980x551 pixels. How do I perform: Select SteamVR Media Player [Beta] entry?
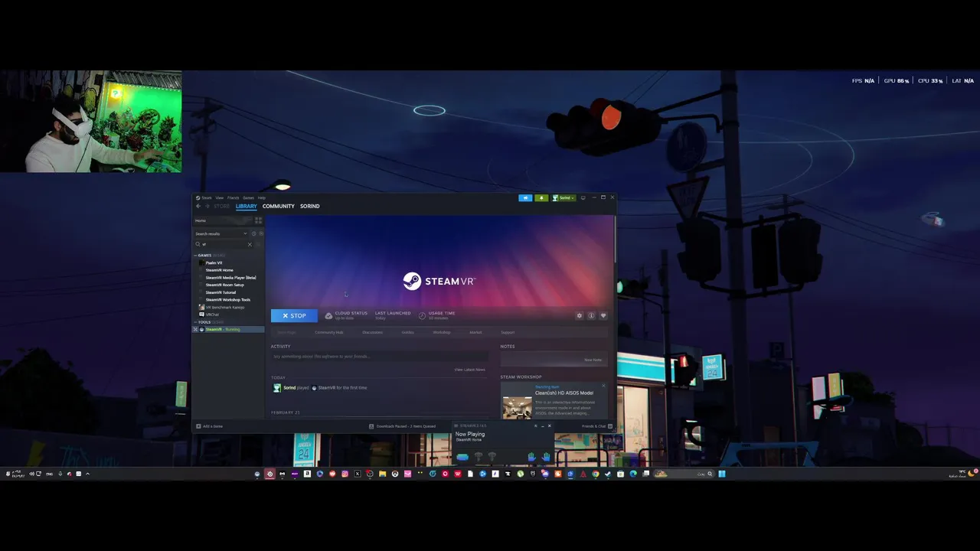(x=230, y=278)
